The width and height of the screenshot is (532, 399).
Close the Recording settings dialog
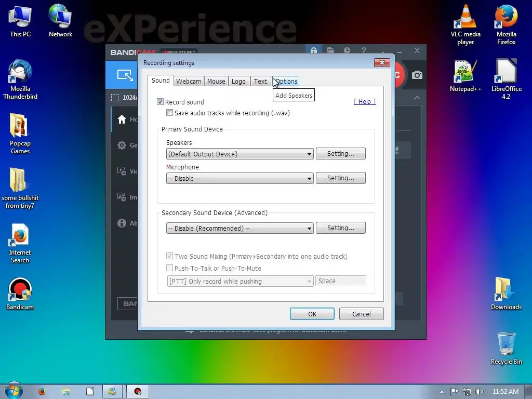382,62
